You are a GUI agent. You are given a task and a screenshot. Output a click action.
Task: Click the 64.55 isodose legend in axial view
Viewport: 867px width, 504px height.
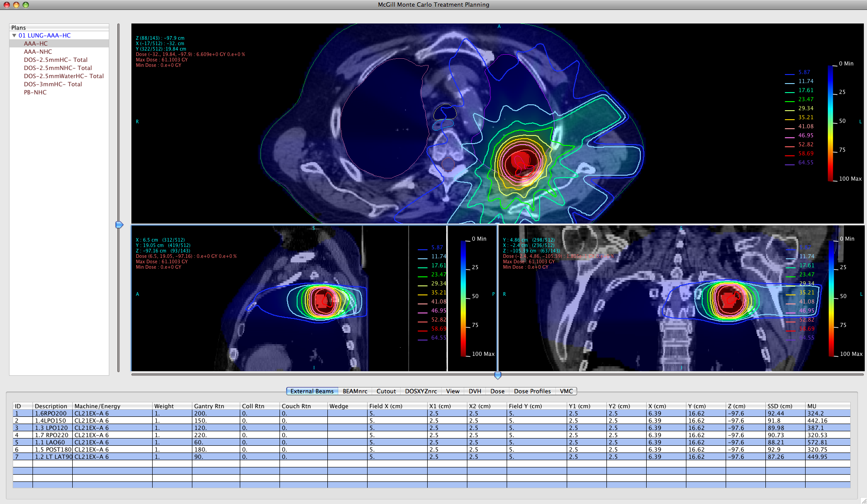[x=799, y=163]
